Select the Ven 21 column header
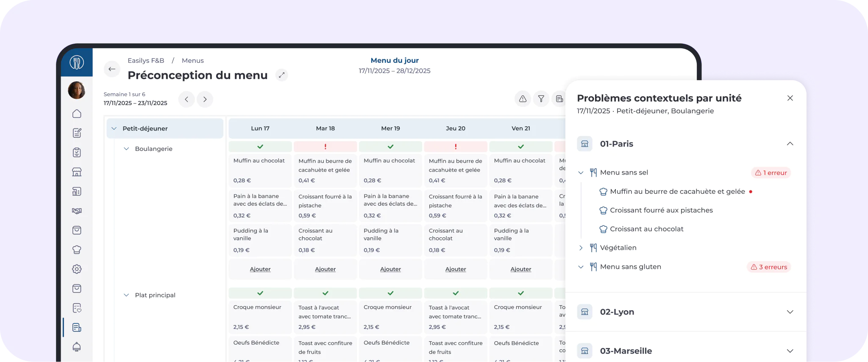The height and width of the screenshot is (362, 868). 521,128
